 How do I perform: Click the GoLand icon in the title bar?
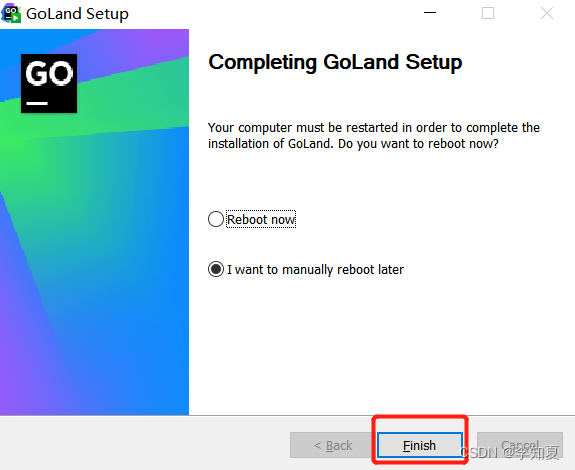[x=11, y=13]
